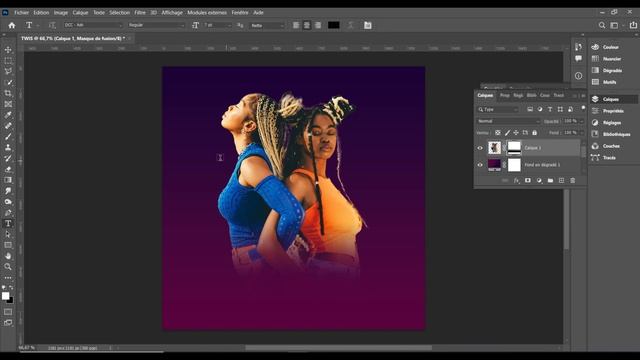This screenshot has height=360, width=640.
Task: Select the Pen tool
Action: (8, 213)
